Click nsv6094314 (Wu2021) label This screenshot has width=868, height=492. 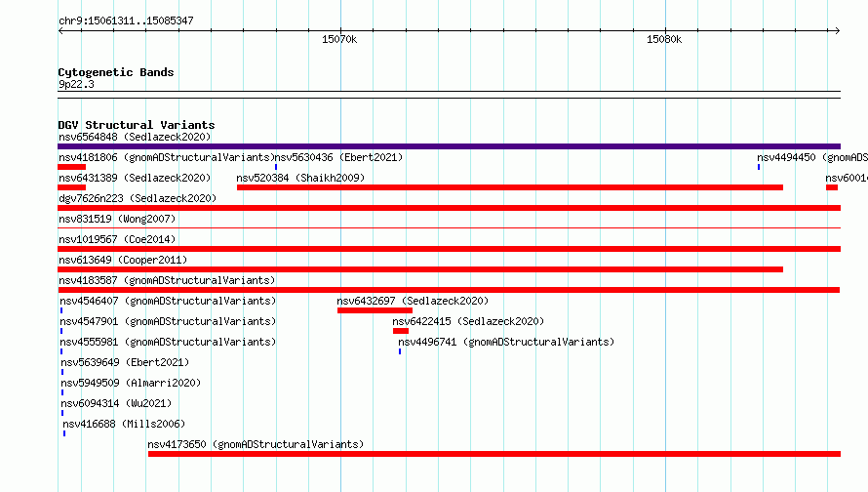(x=116, y=403)
